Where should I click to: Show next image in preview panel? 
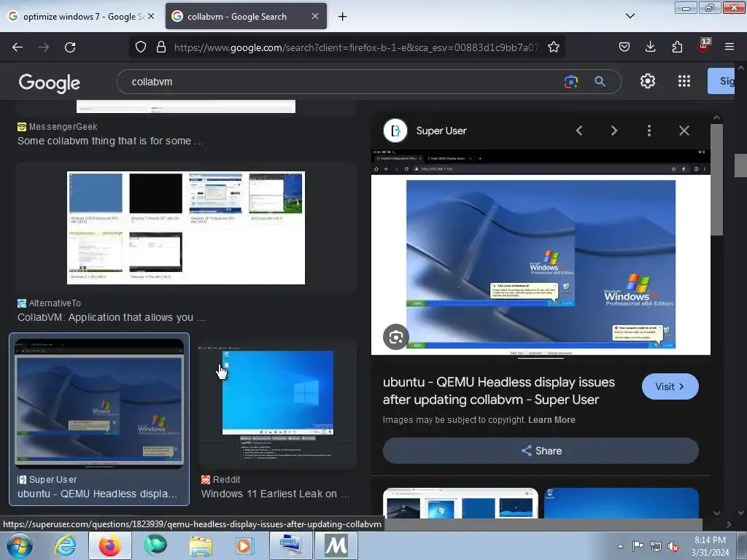click(x=614, y=131)
